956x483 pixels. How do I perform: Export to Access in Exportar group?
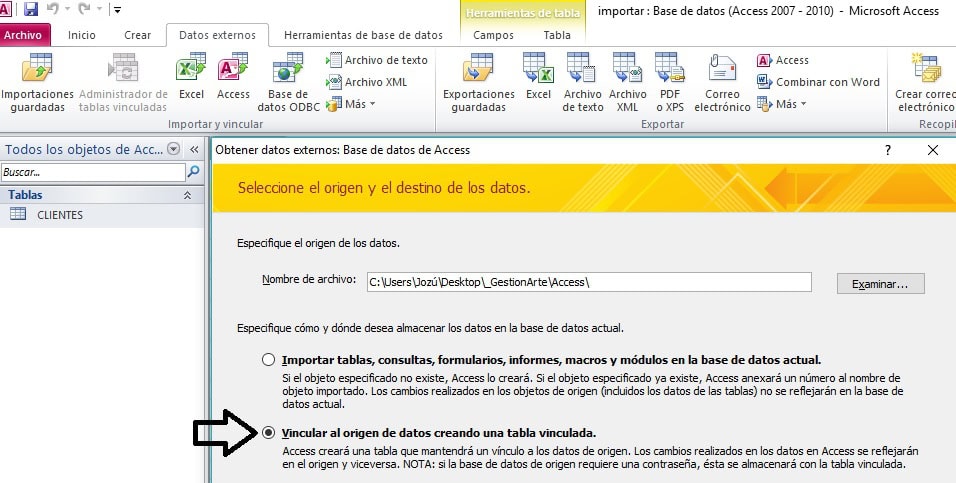pos(783,60)
